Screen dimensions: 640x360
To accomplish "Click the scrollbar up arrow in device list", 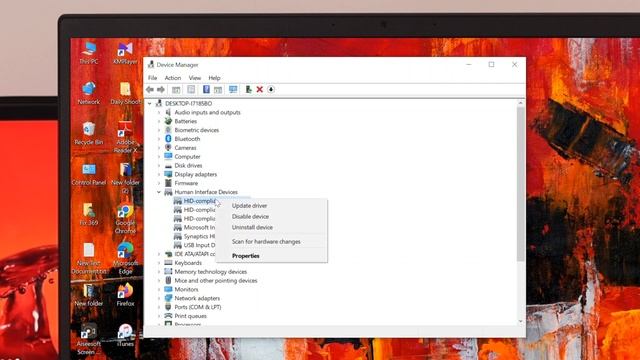I will (520, 103).
